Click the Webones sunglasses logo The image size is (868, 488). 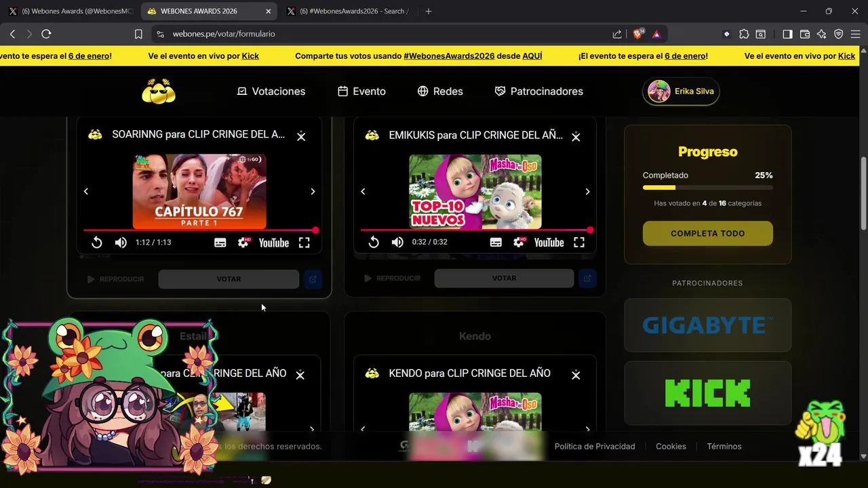(x=159, y=91)
